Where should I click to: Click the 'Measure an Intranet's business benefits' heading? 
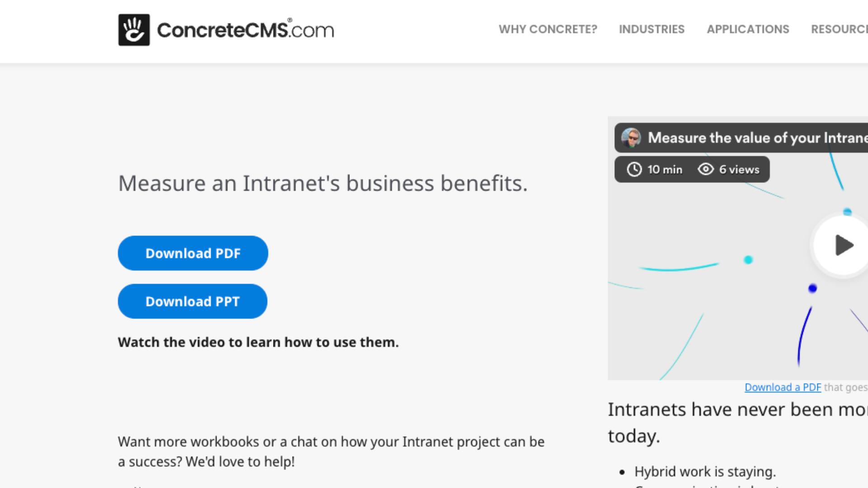(x=323, y=183)
